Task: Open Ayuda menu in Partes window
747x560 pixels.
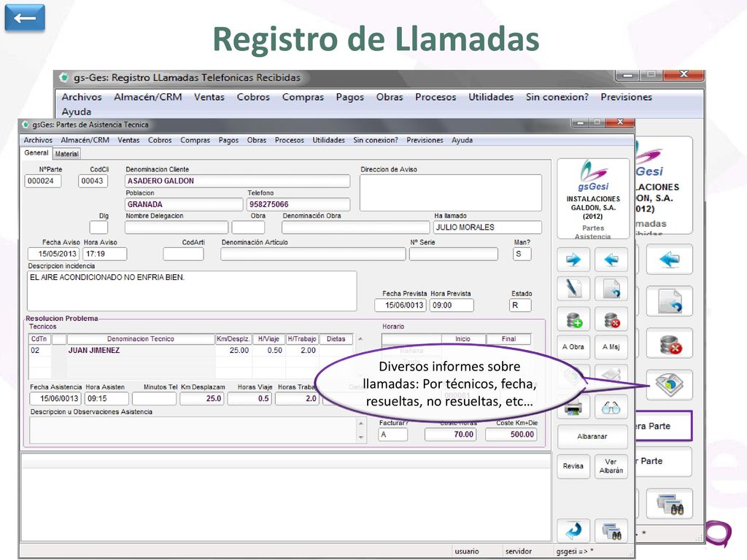Action: click(462, 140)
